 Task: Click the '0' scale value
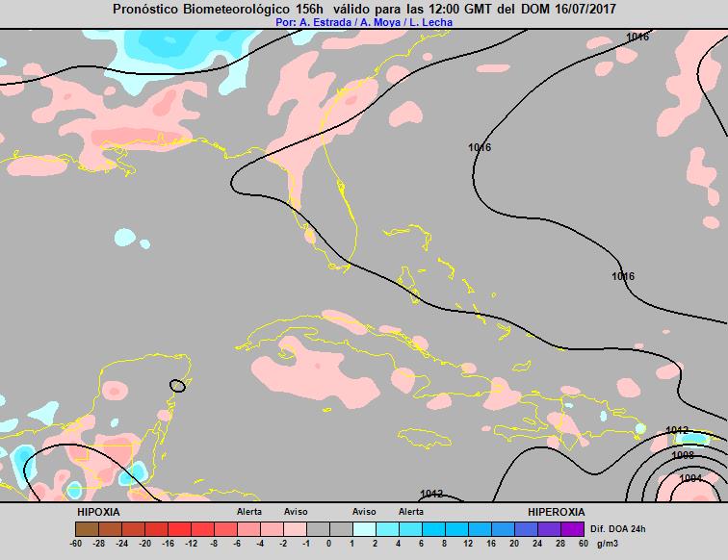coord(328,544)
